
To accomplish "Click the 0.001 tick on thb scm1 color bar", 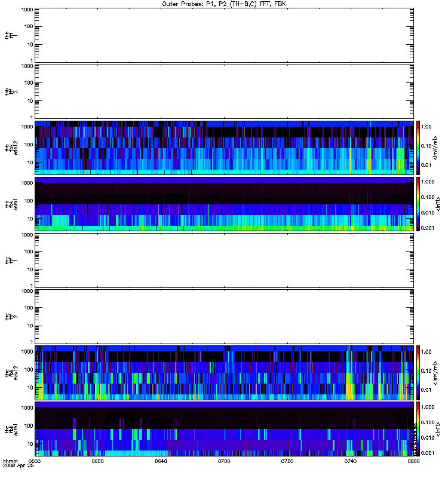I will 428,228.
